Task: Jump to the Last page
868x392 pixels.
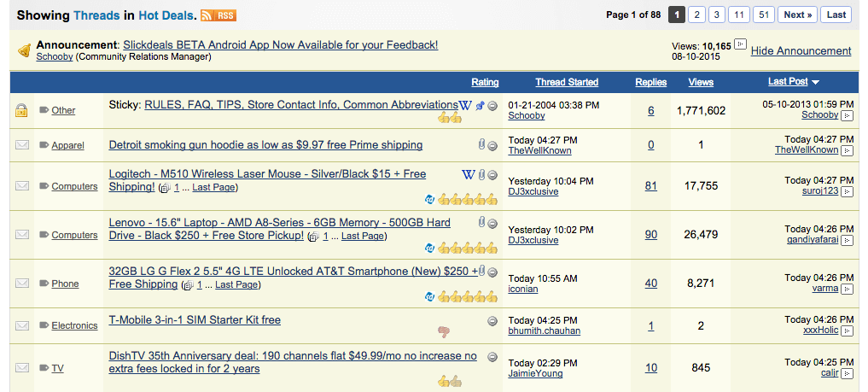Action: [836, 15]
